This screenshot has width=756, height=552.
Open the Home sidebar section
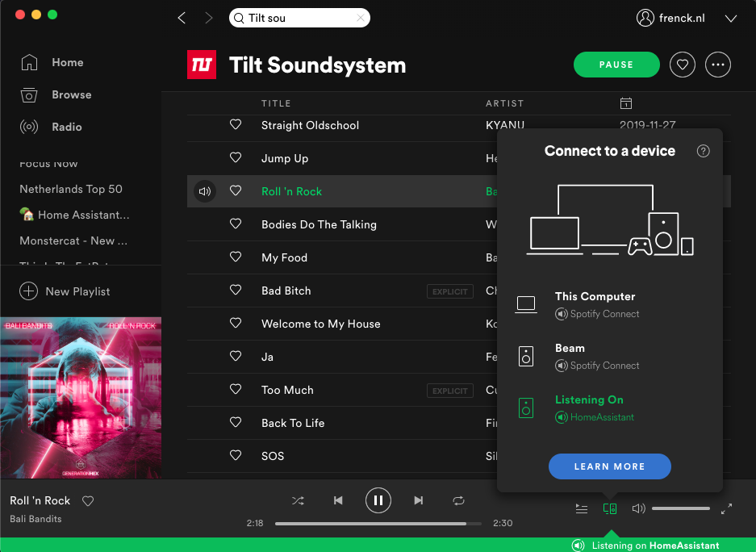(x=67, y=62)
